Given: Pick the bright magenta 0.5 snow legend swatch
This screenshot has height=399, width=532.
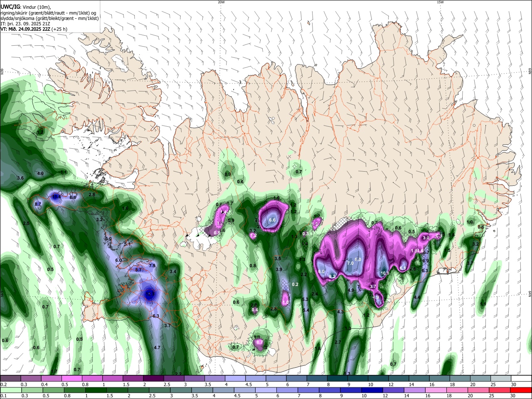Looking at the screenshot, I should coord(72,378).
